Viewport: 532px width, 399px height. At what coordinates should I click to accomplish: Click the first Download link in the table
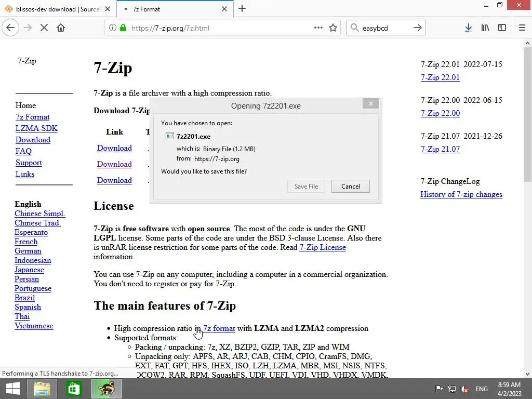pyautogui.click(x=114, y=148)
